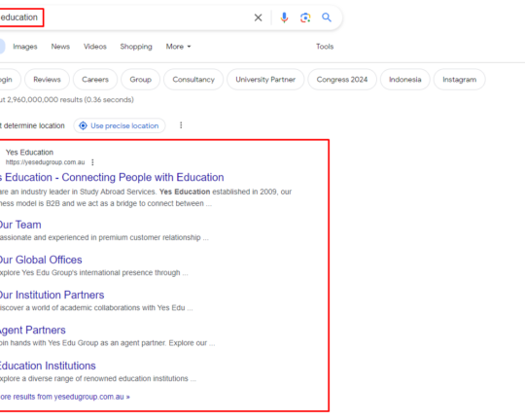The height and width of the screenshot is (420, 525).
Task: Open the three-dot menu beside Use precise location
Action: (181, 125)
